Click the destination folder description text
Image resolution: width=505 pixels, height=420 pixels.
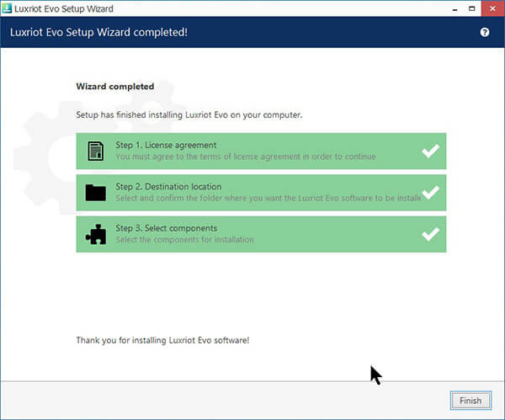[267, 199]
